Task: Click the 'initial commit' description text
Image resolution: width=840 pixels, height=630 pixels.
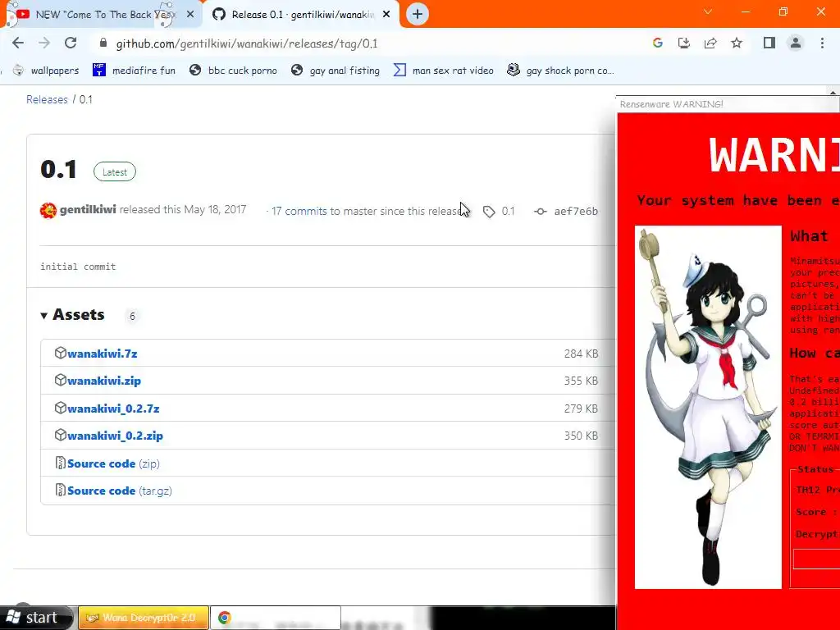Action: (x=78, y=267)
